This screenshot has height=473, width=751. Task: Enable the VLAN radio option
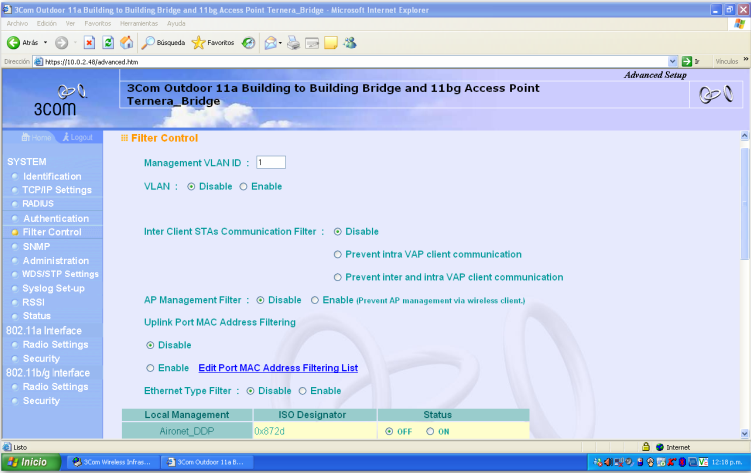point(243,186)
